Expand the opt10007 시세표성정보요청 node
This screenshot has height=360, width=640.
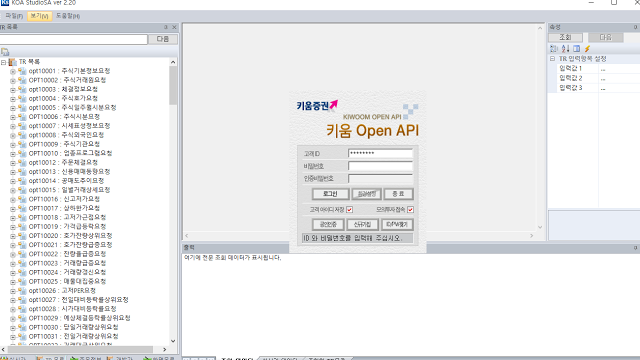[x=13, y=127]
